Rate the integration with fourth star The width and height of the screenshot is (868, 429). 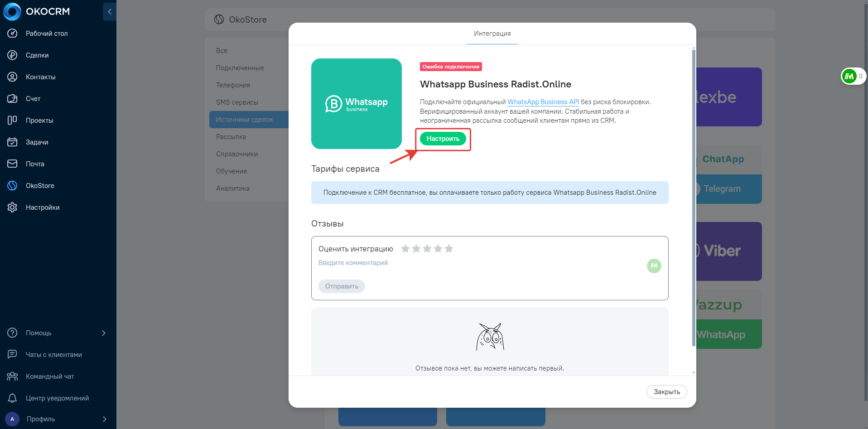coord(438,249)
